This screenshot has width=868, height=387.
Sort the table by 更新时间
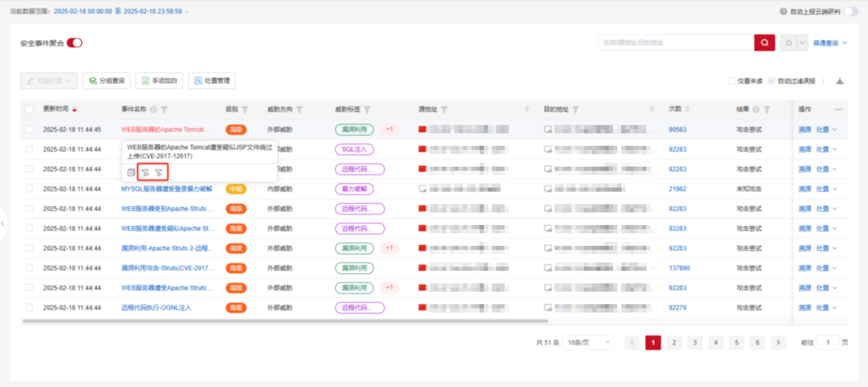[x=75, y=109]
